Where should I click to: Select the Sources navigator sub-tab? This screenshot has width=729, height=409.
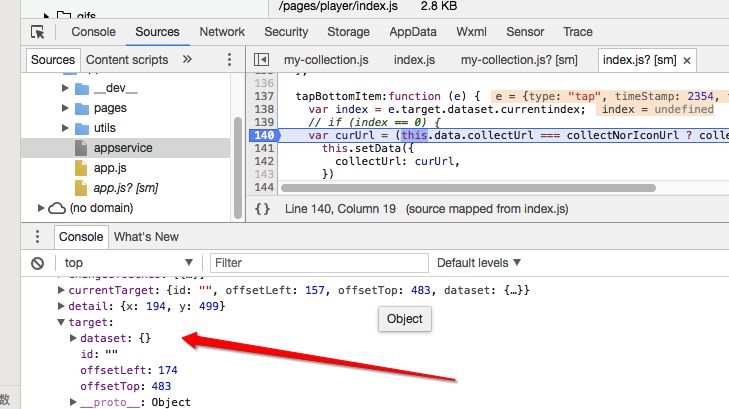click(x=53, y=60)
